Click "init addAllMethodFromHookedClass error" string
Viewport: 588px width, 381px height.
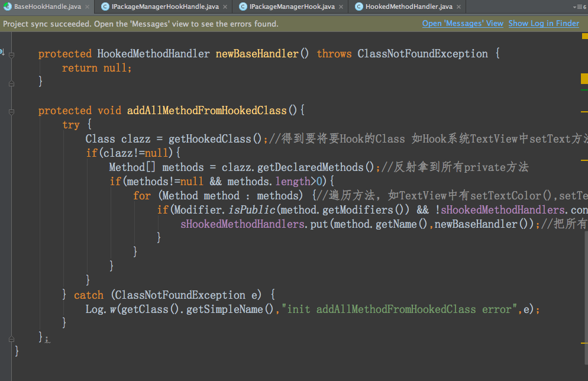coord(399,309)
